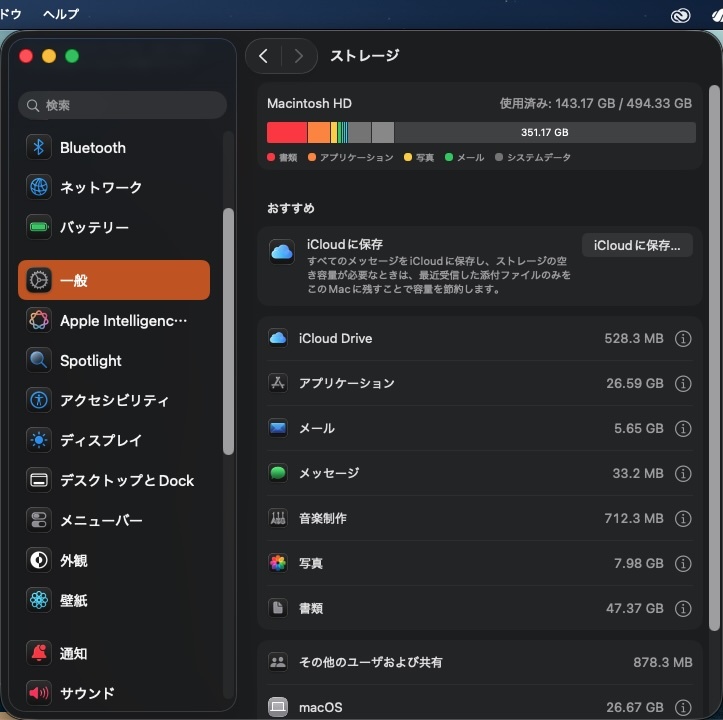
Task: Open the ヘルプ menu
Action: [61, 14]
